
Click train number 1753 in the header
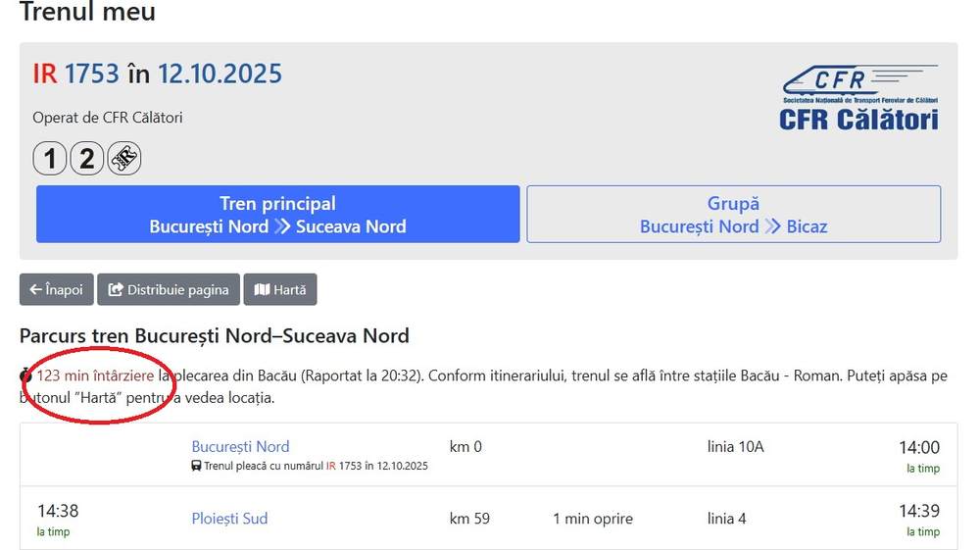pos(92,74)
